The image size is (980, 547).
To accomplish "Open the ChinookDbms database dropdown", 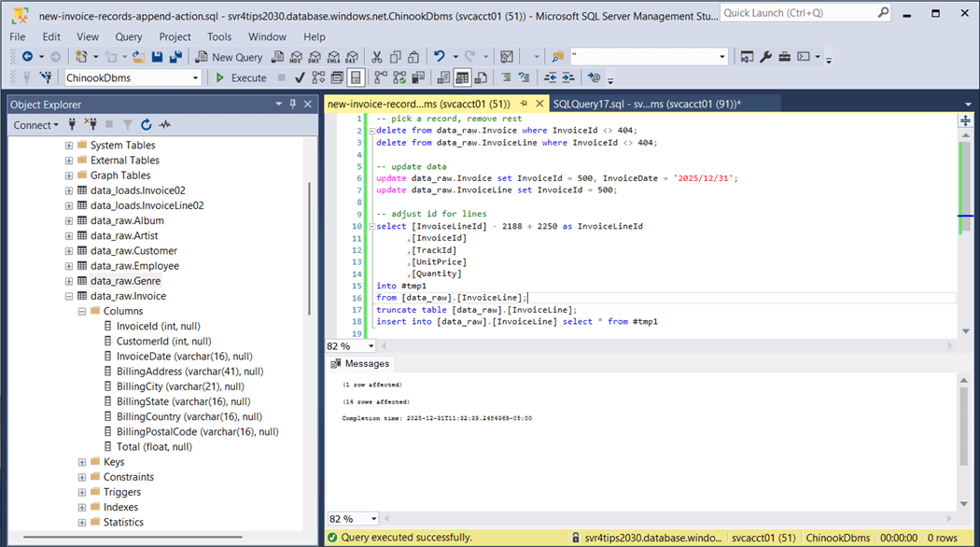I will [x=195, y=78].
